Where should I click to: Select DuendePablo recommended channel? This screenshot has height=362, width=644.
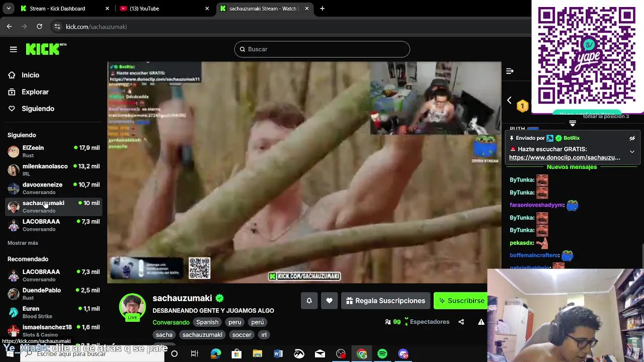pyautogui.click(x=54, y=294)
